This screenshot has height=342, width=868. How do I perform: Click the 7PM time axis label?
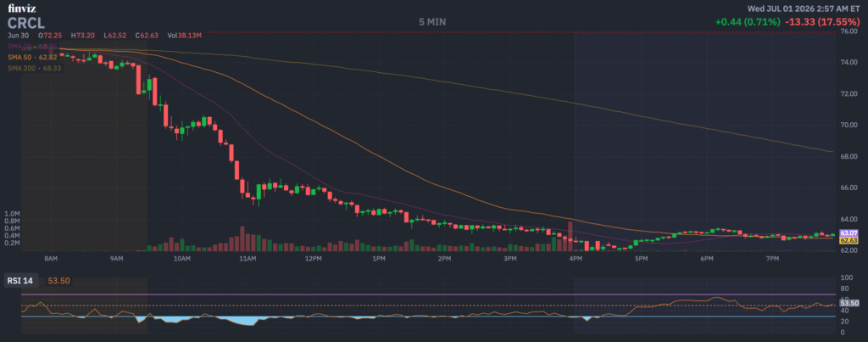(772, 259)
